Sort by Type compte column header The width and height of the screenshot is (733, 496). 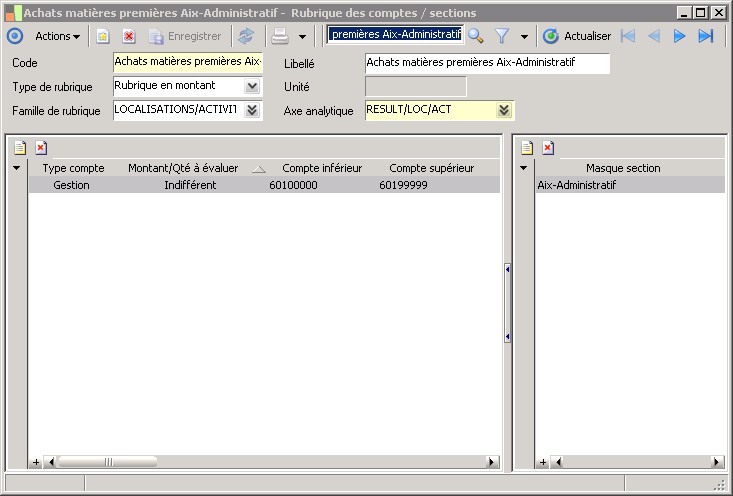[x=73, y=168]
